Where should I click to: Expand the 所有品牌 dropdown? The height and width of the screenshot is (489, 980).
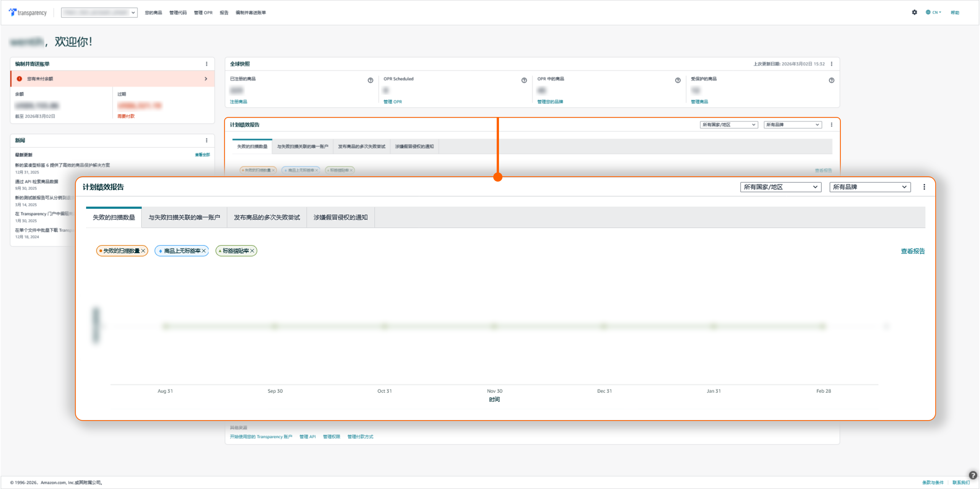click(869, 187)
